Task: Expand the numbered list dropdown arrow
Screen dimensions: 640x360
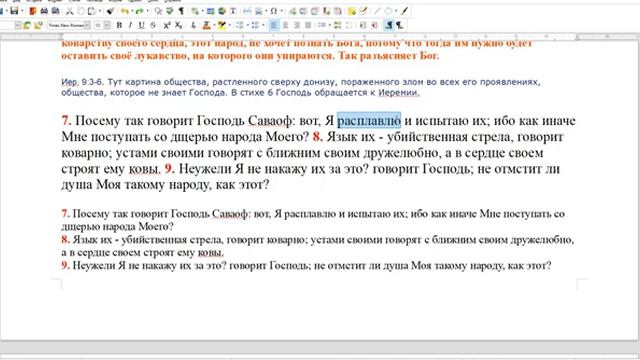Action: (263, 25)
